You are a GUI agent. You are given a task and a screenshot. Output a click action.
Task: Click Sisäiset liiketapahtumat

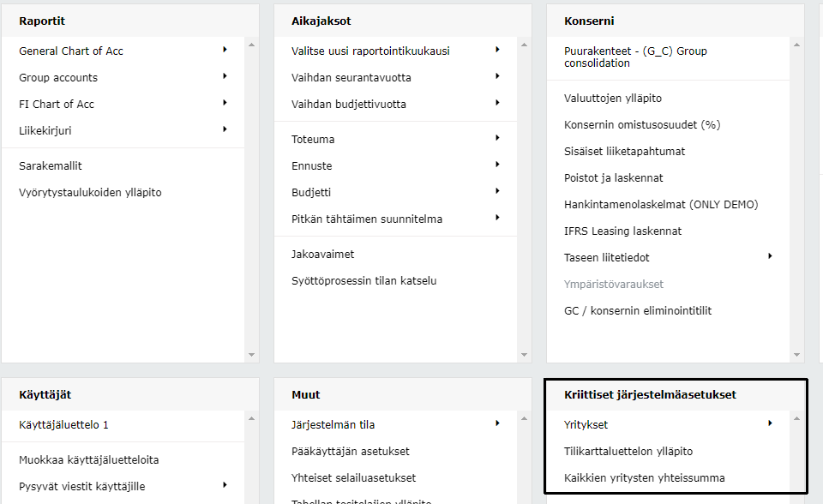[624, 152]
